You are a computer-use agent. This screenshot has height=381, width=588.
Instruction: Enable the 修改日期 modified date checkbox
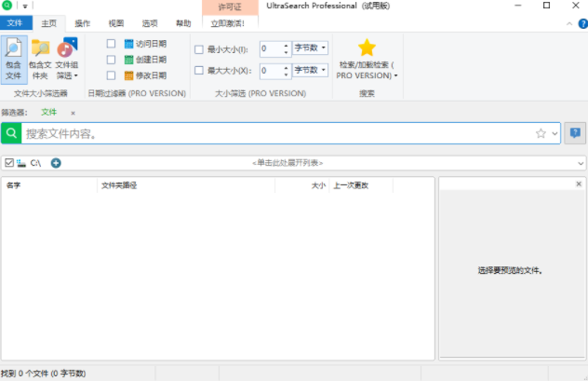click(x=111, y=75)
